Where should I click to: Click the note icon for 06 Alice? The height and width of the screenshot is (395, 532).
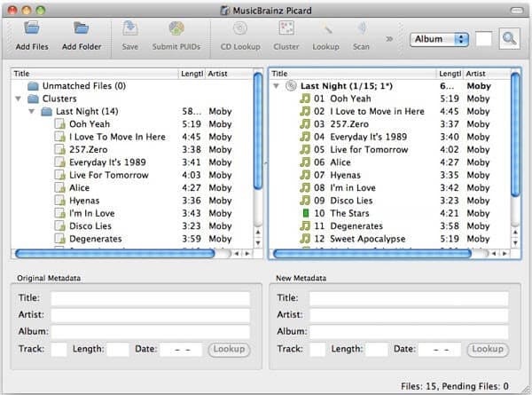[x=305, y=162]
